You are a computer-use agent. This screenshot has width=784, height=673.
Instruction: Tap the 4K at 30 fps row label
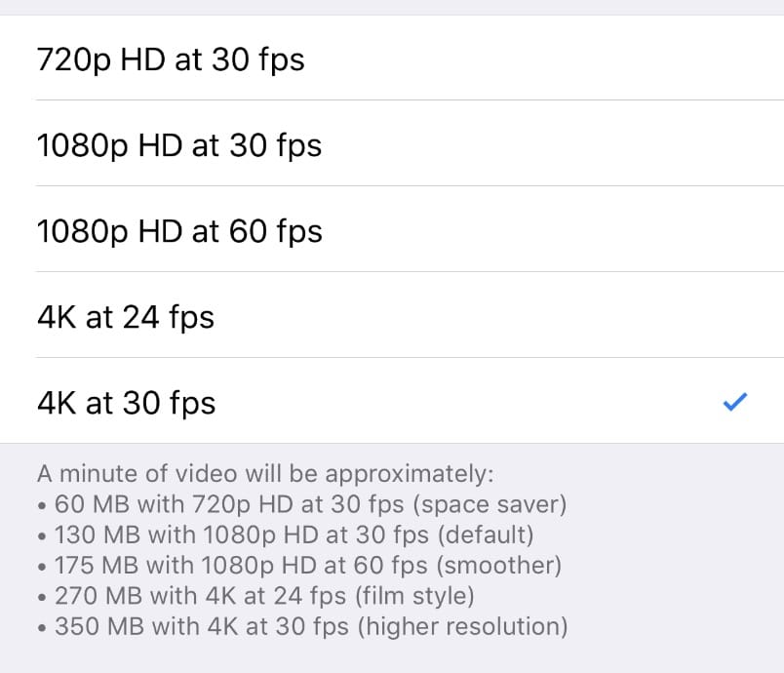127,403
